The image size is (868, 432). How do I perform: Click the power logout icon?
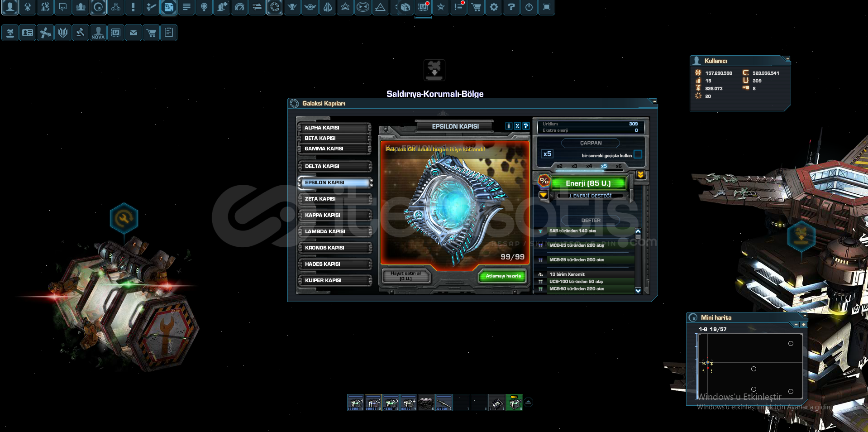[x=529, y=7]
